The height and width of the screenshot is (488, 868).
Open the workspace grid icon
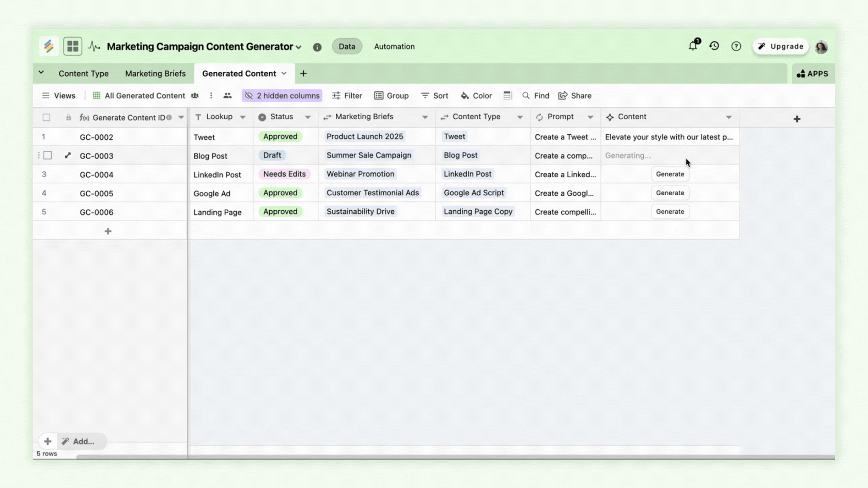pyautogui.click(x=73, y=46)
